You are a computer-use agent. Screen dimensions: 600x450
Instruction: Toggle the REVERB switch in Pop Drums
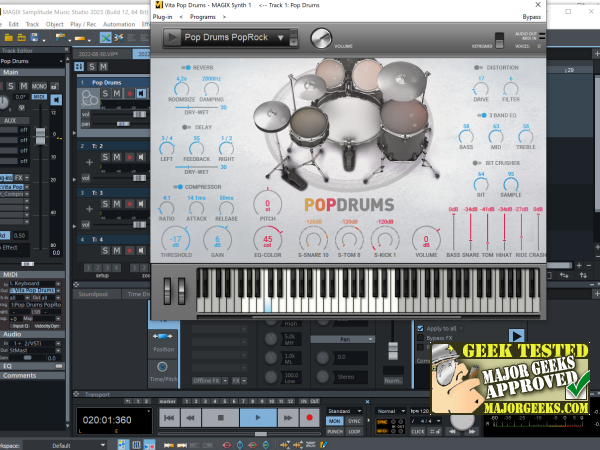click(x=186, y=68)
